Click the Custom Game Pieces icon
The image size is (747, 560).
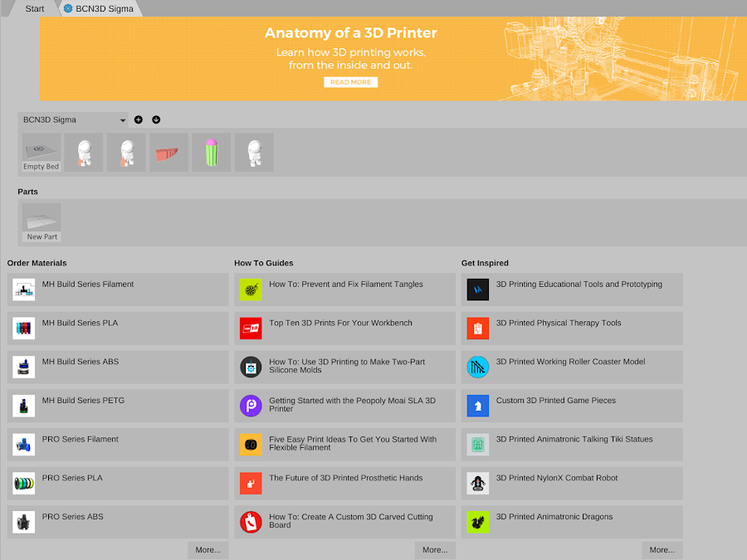pos(478,406)
